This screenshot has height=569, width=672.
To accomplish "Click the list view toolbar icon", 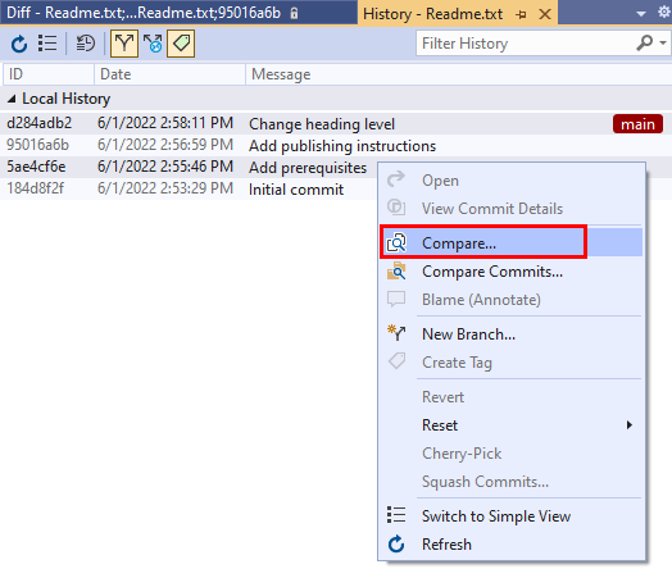I will [47, 43].
